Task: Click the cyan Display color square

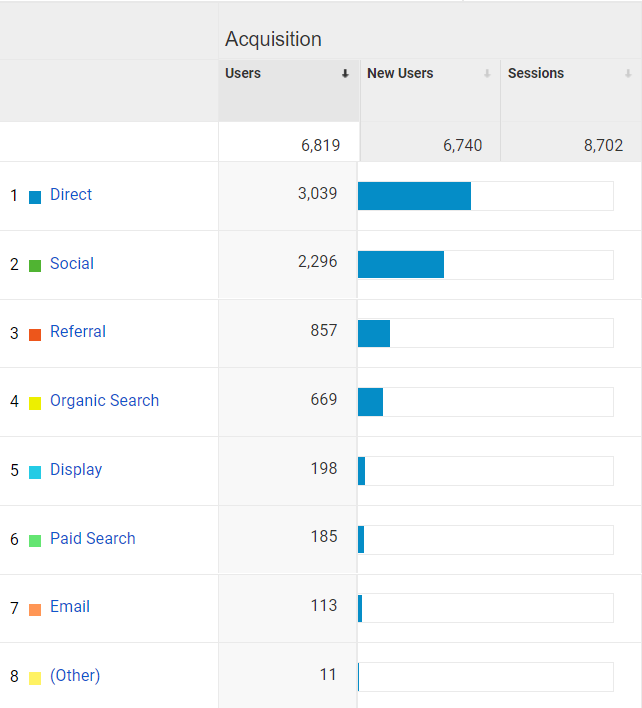Action: [35, 472]
